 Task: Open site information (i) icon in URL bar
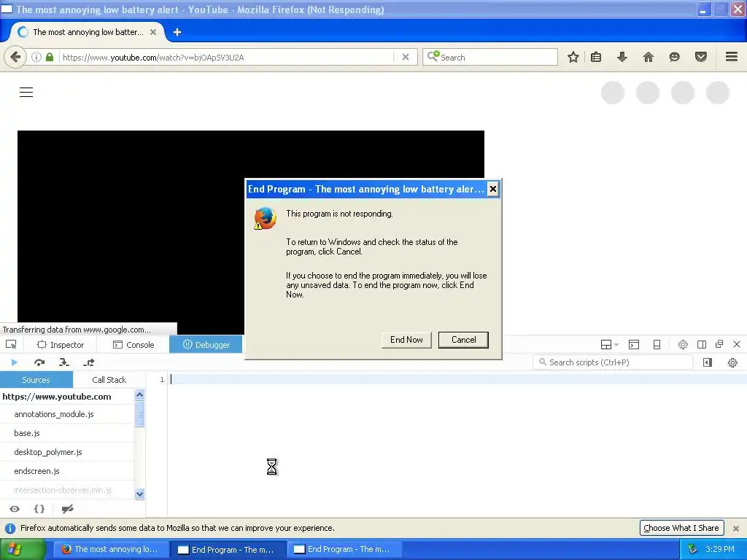[36, 57]
